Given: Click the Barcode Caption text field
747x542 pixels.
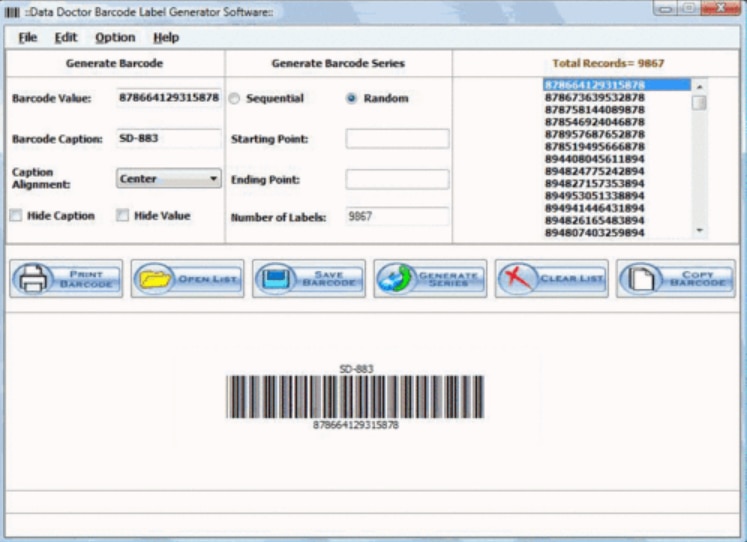Looking at the screenshot, I should [x=168, y=139].
